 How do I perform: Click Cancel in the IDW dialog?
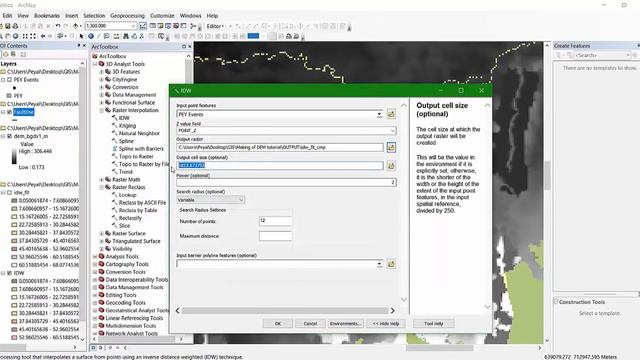click(x=310, y=324)
